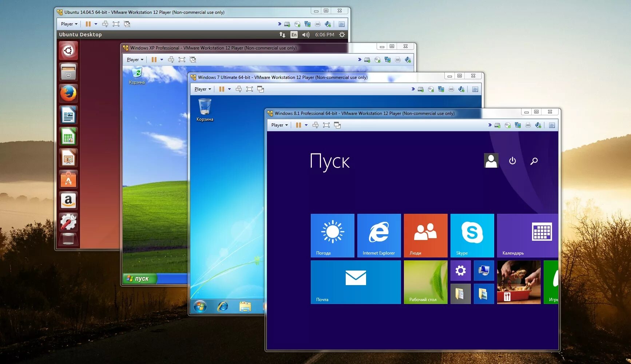Open the Internet Explorer tile
Screen dimensions: 631x364
[379, 236]
